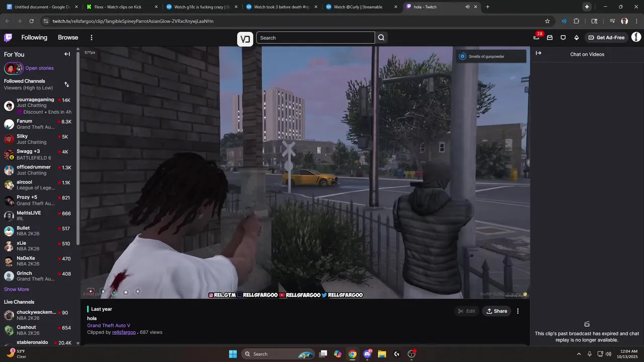Open the aircool channel
The image size is (644, 362).
[38, 185]
